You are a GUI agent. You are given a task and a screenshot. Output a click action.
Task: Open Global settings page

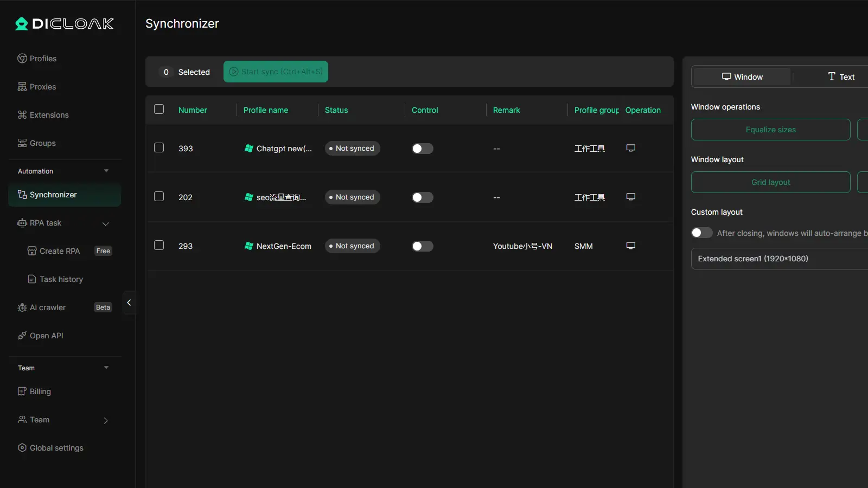56,448
